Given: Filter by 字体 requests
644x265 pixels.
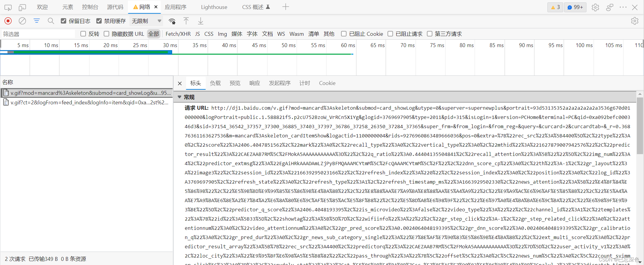Looking at the screenshot, I should coord(252,34).
